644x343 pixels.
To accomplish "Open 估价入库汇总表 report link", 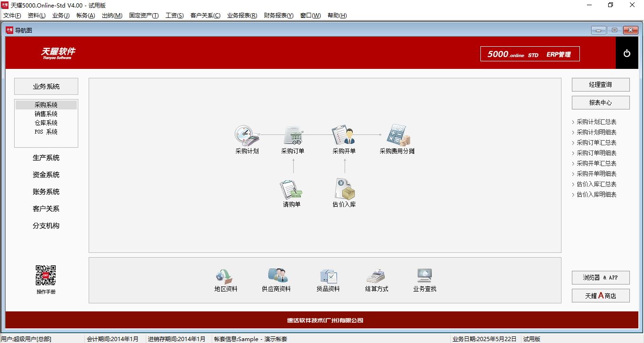I will click(596, 184).
